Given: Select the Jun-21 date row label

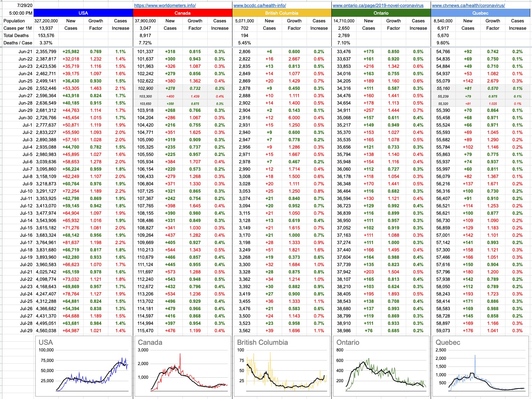Looking at the screenshot, I should pyautogui.click(x=26, y=51).
